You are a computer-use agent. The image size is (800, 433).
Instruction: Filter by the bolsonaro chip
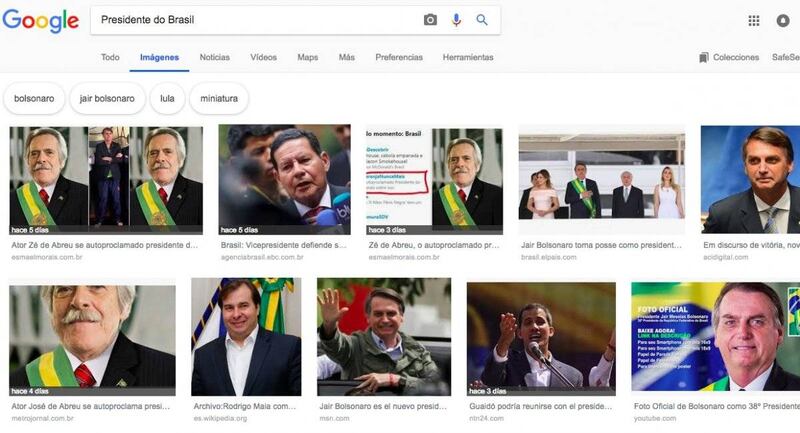click(x=34, y=99)
